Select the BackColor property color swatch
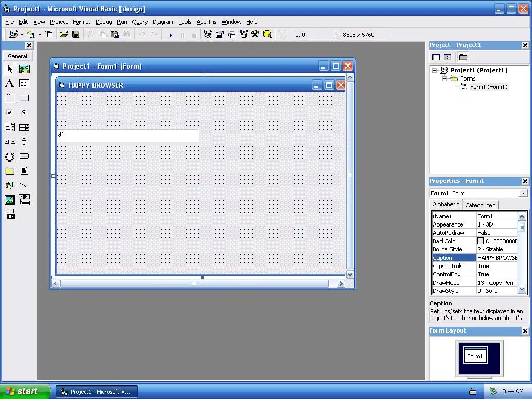The image size is (532, 399). 481,241
